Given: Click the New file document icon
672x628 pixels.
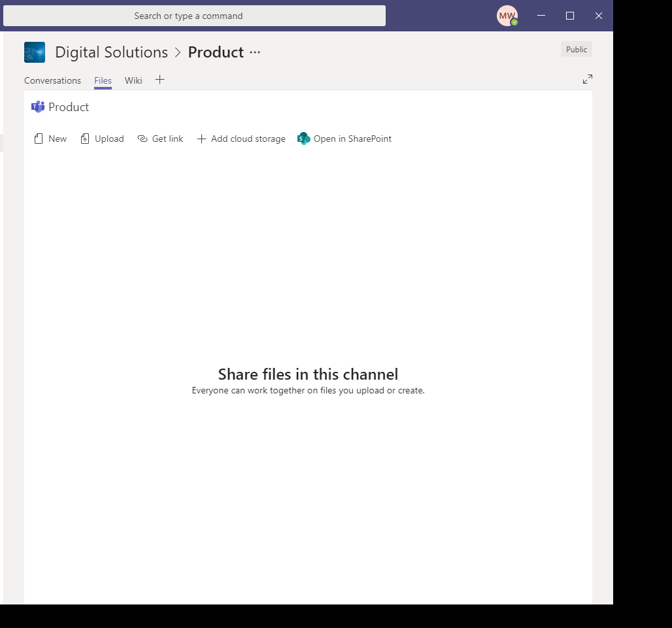Looking at the screenshot, I should [39, 139].
